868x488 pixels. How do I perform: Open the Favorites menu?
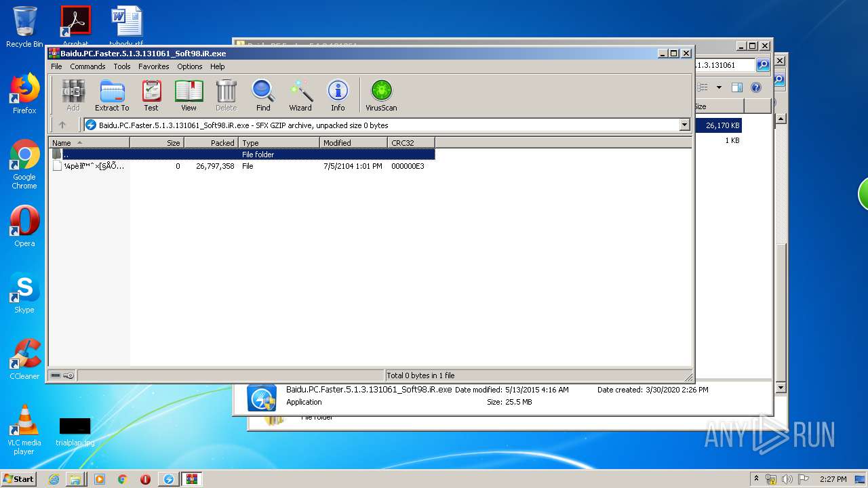(154, 66)
